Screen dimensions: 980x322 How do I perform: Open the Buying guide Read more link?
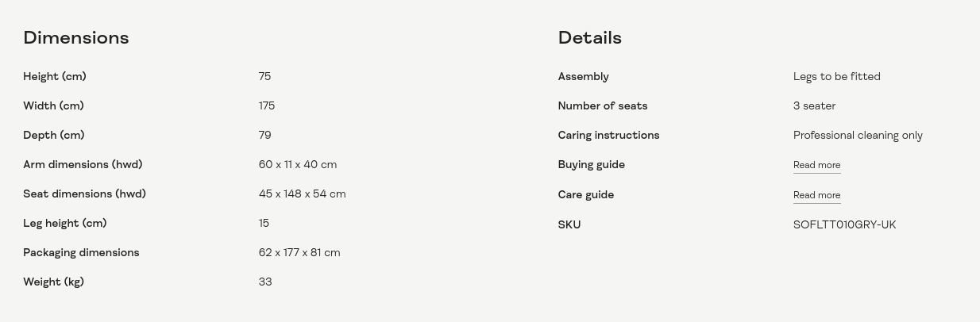(816, 165)
